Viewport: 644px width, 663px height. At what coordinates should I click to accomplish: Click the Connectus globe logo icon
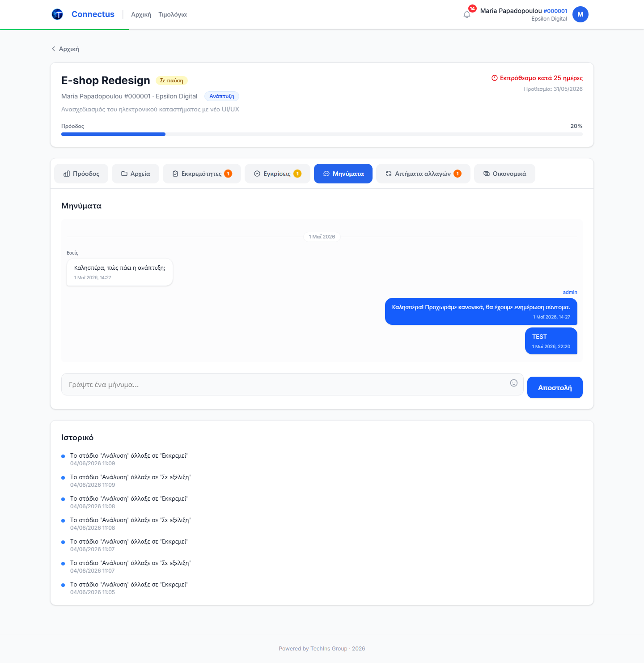pos(57,14)
